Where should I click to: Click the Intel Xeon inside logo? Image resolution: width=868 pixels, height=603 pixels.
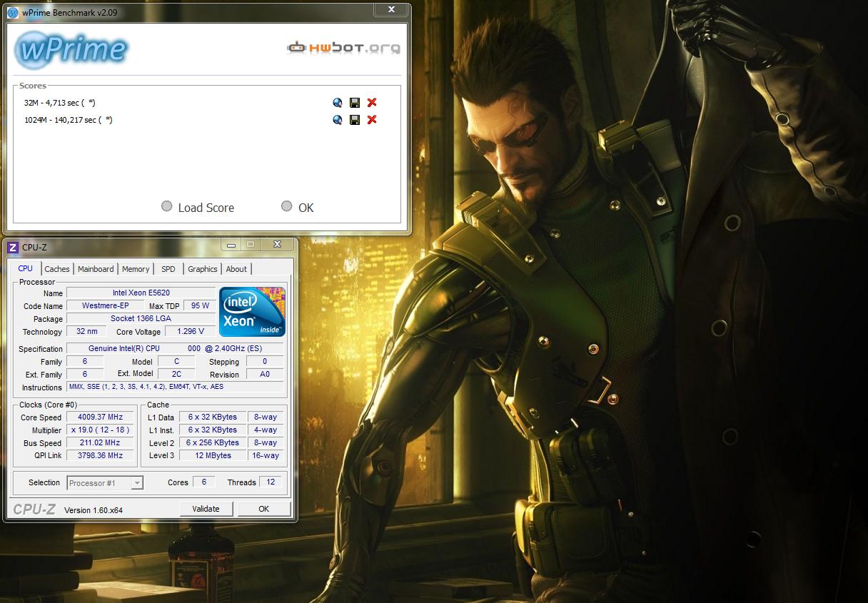252,312
